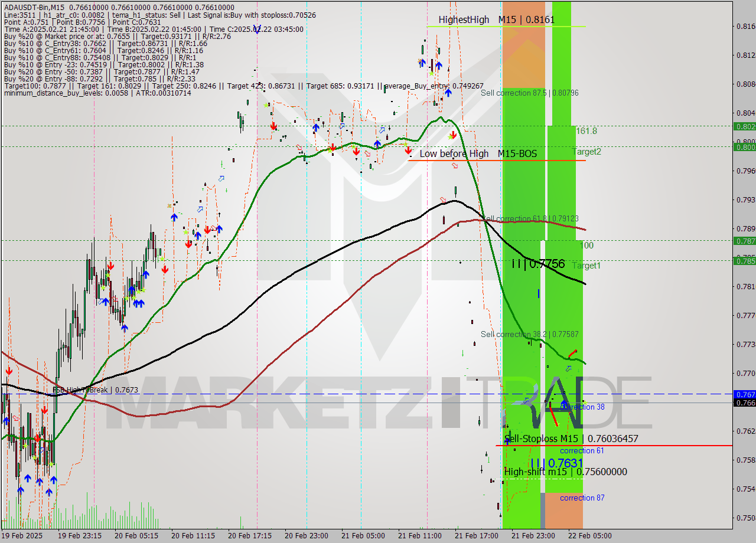The width and height of the screenshot is (756, 543).
Task: Click the hollow blue diagonal arrow at the green MA tail
Action: click(568, 368)
